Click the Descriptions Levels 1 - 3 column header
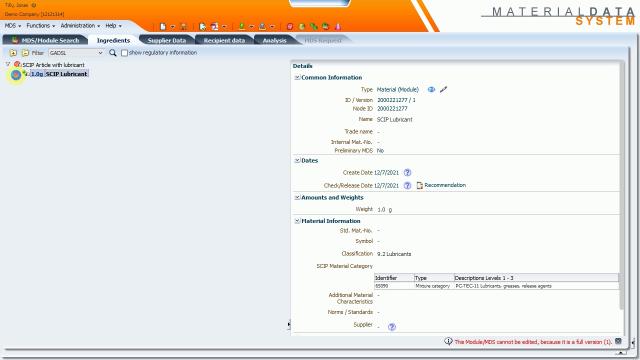 click(x=536, y=278)
